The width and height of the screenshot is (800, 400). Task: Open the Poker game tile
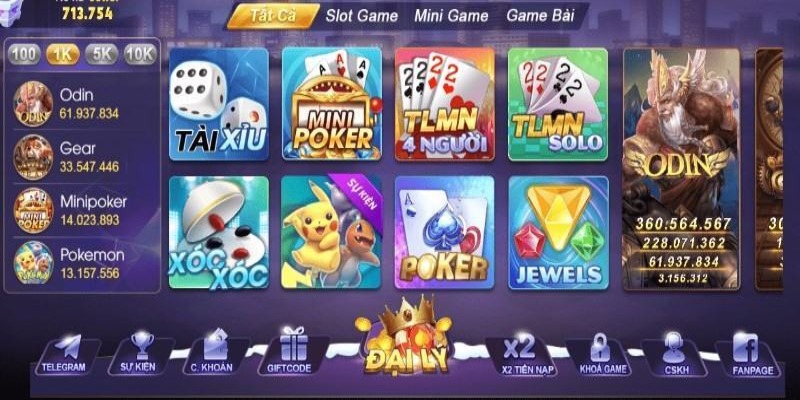445,233
